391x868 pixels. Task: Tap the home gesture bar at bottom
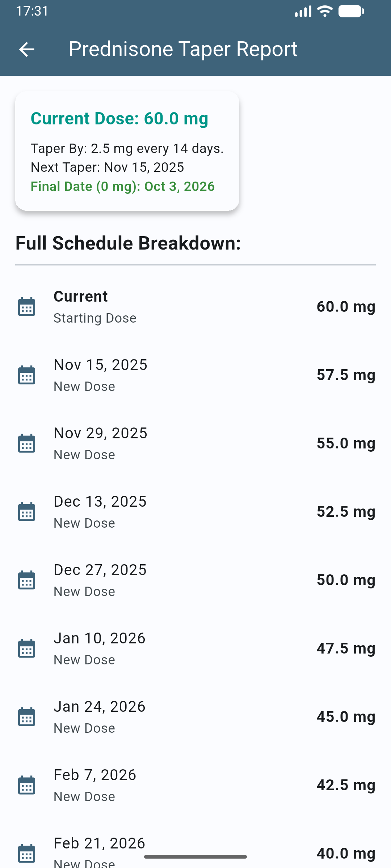tap(195, 856)
